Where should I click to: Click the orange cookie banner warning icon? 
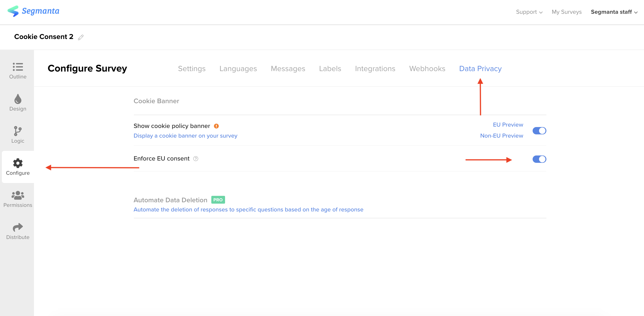tap(216, 126)
